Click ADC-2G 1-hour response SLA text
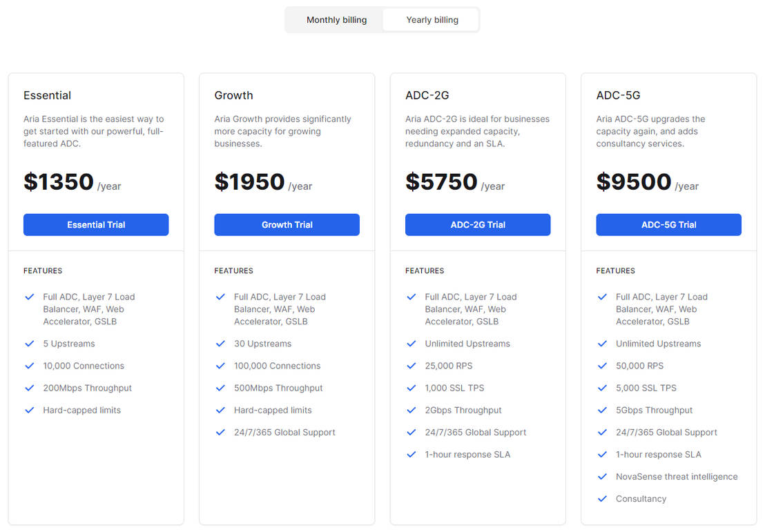Image resolution: width=765 pixels, height=532 pixels. [467, 454]
